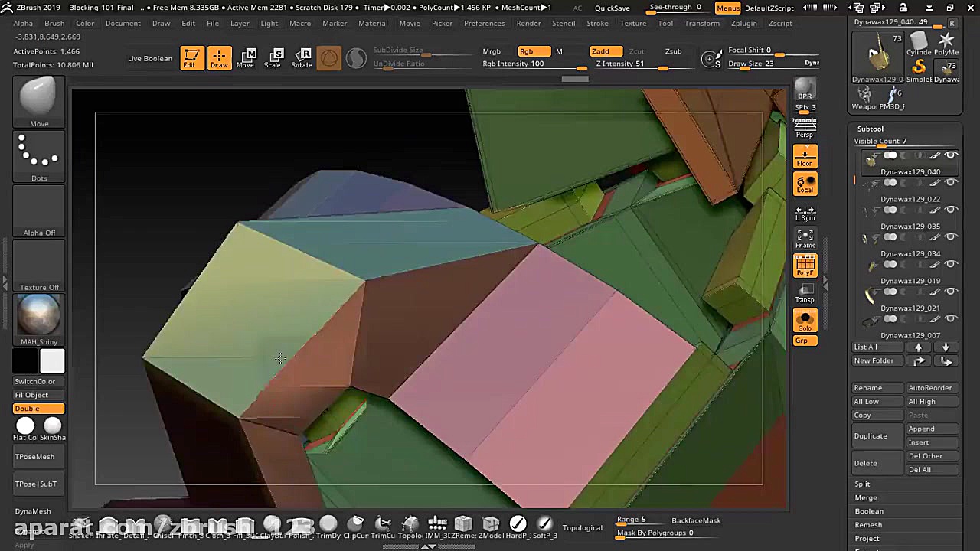Frame the model with Frame button

pos(805,239)
